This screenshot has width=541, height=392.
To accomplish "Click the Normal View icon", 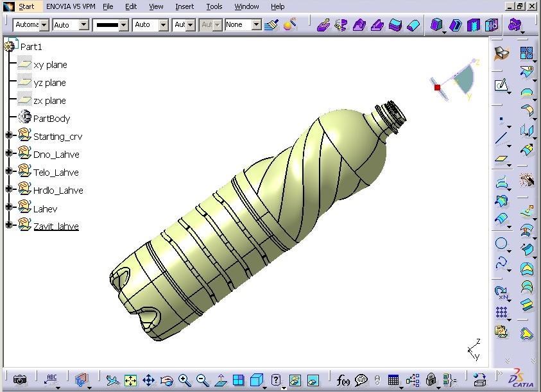I will (221, 380).
